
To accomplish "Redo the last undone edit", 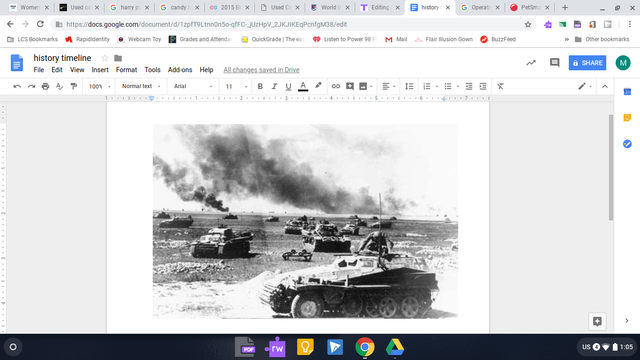I will pos(31,86).
